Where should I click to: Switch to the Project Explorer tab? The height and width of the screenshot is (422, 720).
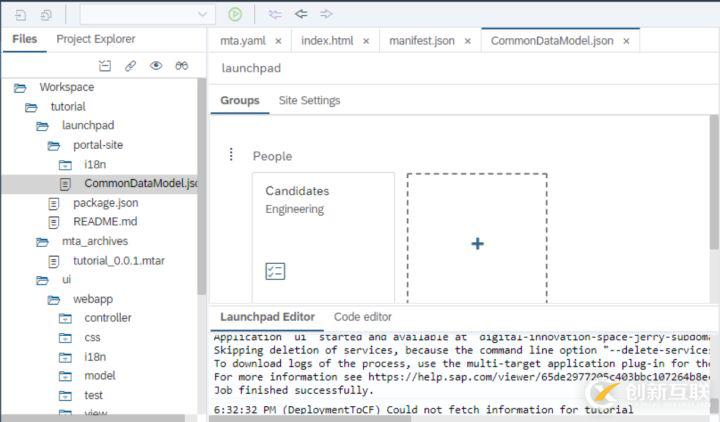pyautogui.click(x=96, y=39)
